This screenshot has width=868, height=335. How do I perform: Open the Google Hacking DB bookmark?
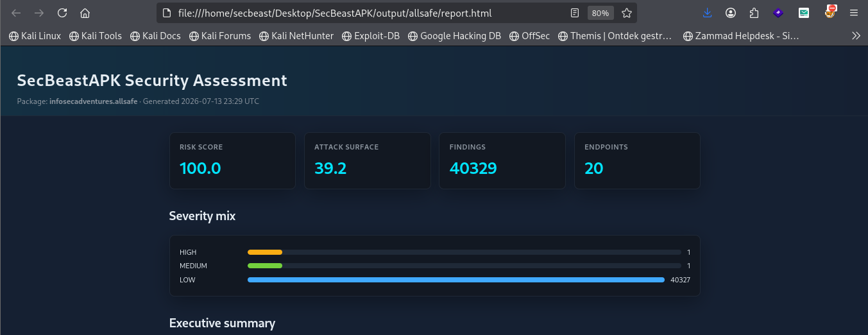tap(454, 36)
